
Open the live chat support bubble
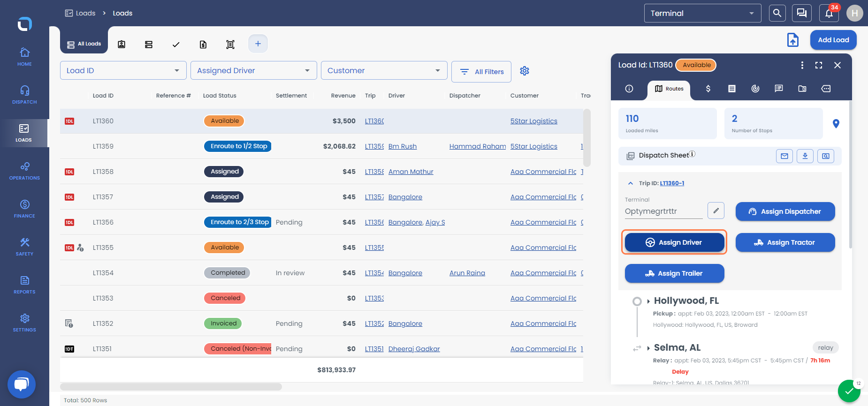(22, 384)
